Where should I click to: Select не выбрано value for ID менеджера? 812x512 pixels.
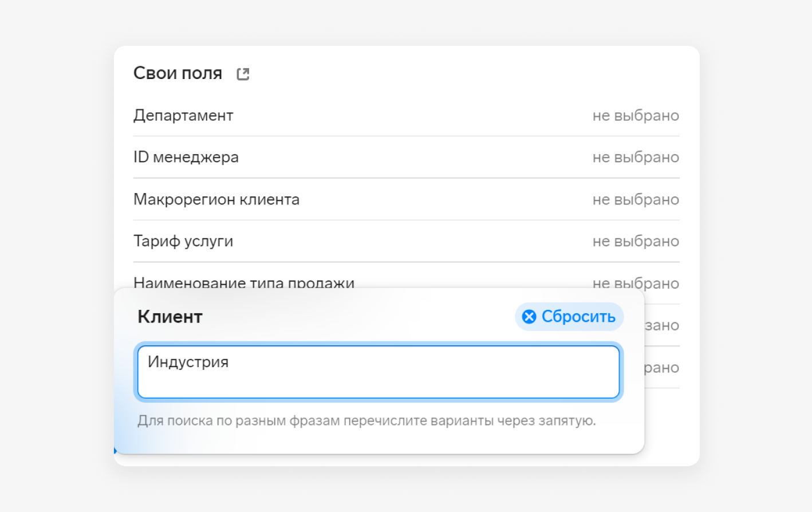click(x=636, y=157)
